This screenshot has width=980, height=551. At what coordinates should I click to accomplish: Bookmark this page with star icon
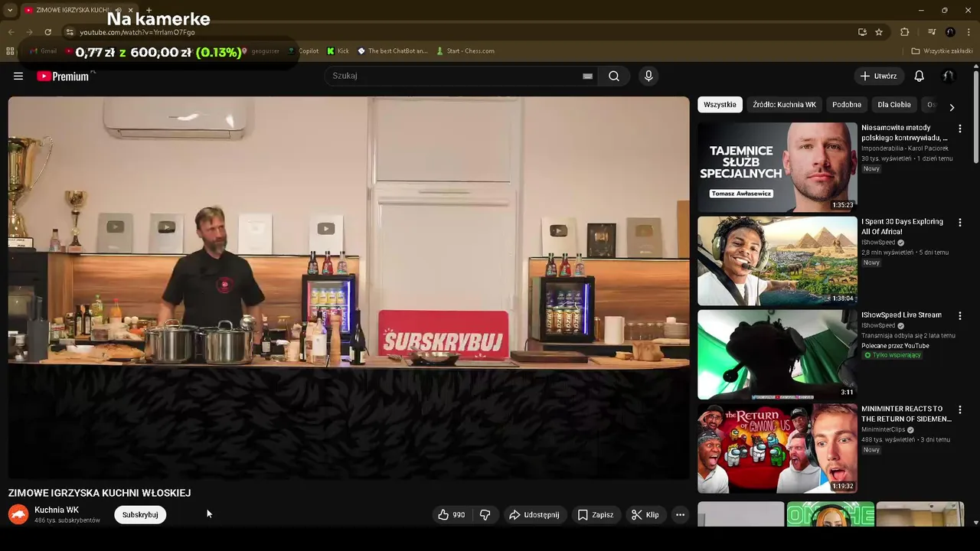click(x=879, y=32)
